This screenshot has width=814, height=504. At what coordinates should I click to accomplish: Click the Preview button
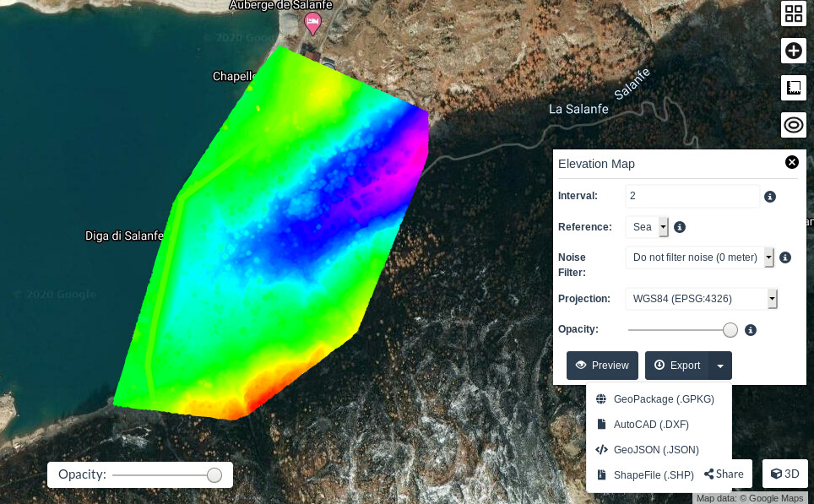coord(602,366)
